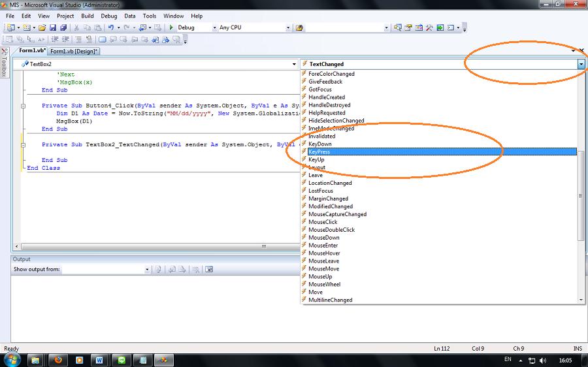Click the Open File folder icon
The image size is (588, 367).
point(42,28)
